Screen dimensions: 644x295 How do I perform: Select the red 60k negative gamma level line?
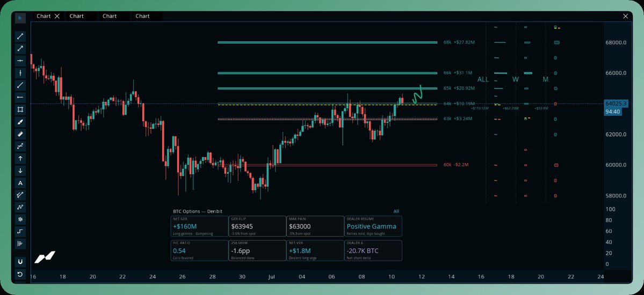pyautogui.click(x=327, y=165)
